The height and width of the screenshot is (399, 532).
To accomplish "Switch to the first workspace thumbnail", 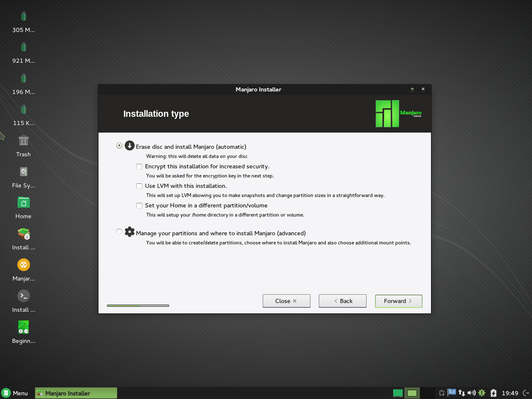I will pyautogui.click(x=398, y=393).
